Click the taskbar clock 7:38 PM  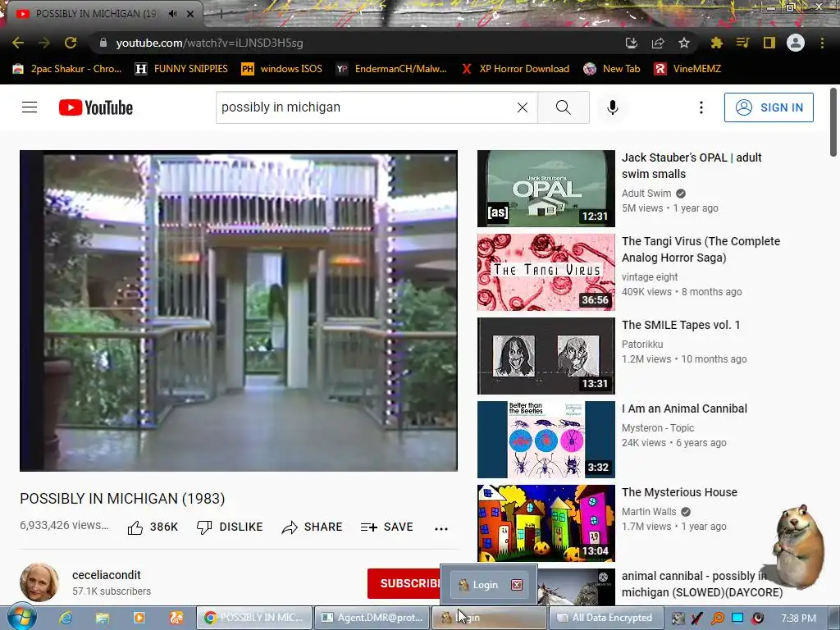pyautogui.click(x=798, y=618)
